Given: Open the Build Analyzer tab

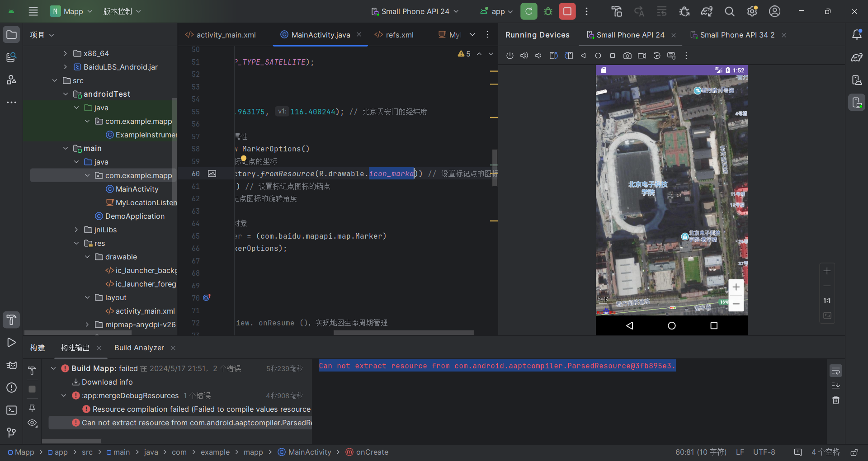Looking at the screenshot, I should tap(139, 348).
